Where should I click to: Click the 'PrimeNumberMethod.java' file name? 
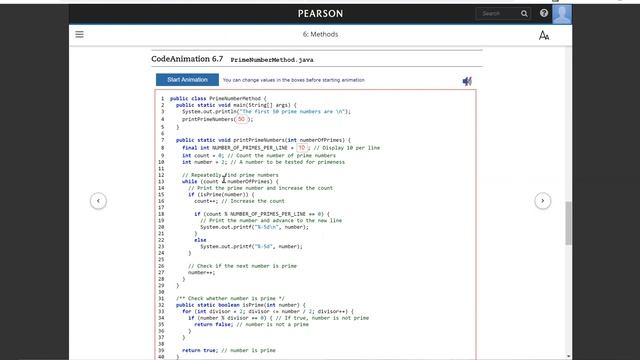coord(272,60)
